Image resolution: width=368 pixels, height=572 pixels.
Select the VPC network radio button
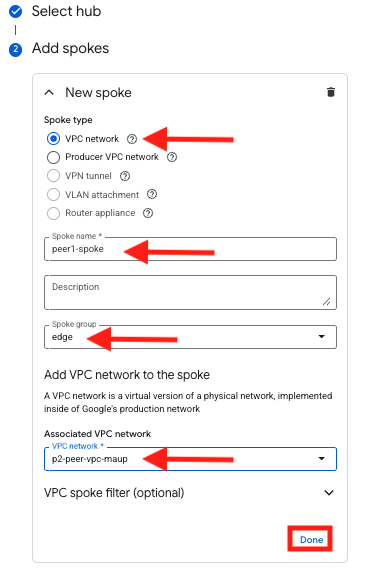click(x=53, y=139)
